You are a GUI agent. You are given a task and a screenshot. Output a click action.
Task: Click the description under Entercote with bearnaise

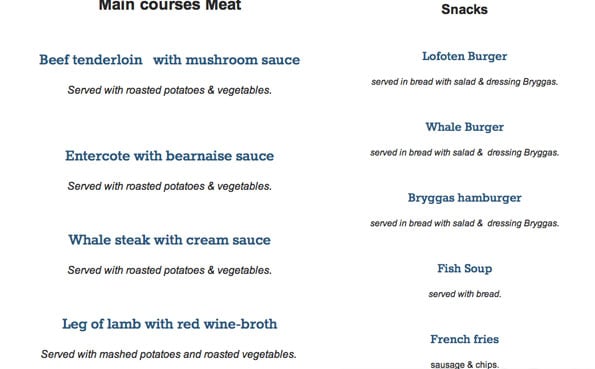170,186
